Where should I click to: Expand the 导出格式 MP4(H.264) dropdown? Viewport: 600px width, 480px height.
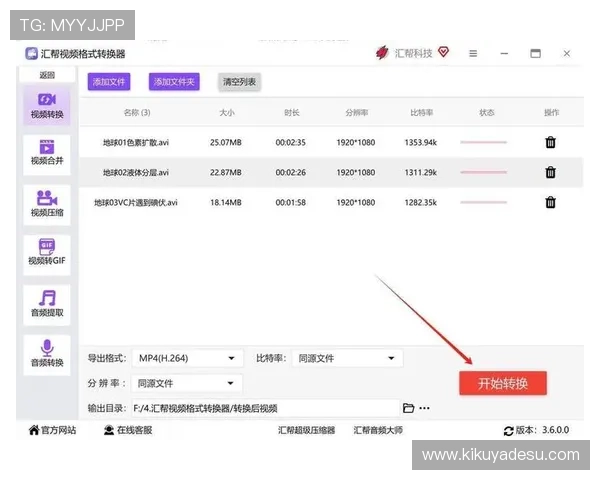point(188,358)
